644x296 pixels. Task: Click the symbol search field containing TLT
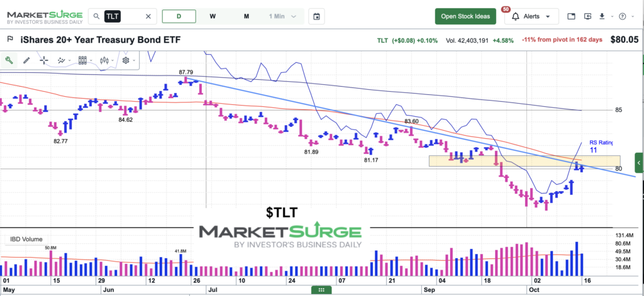pos(122,16)
